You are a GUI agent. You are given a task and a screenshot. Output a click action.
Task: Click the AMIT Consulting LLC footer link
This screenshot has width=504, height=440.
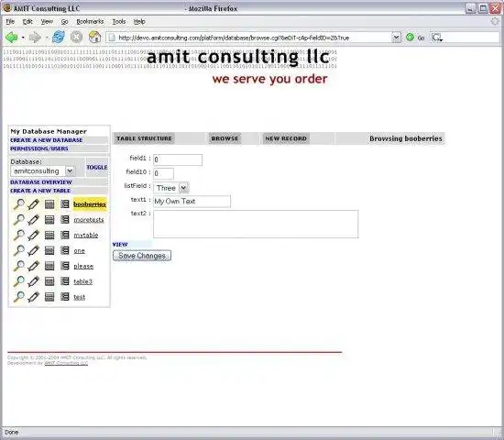(66, 363)
